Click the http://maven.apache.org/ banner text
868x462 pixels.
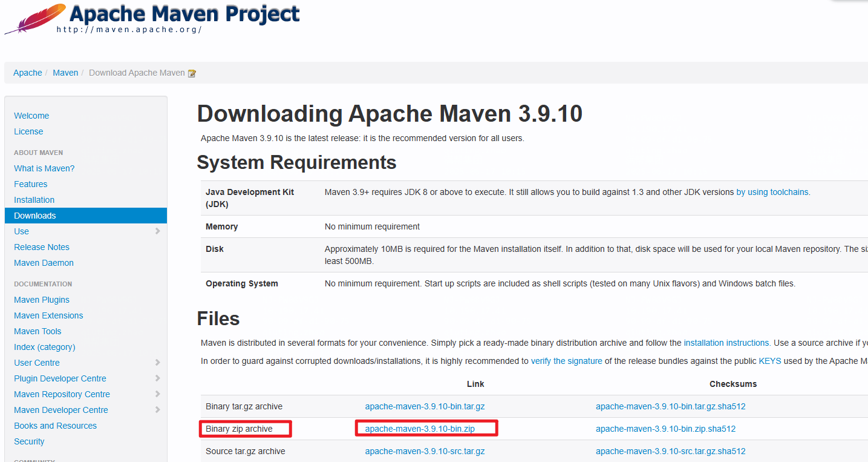(x=129, y=29)
